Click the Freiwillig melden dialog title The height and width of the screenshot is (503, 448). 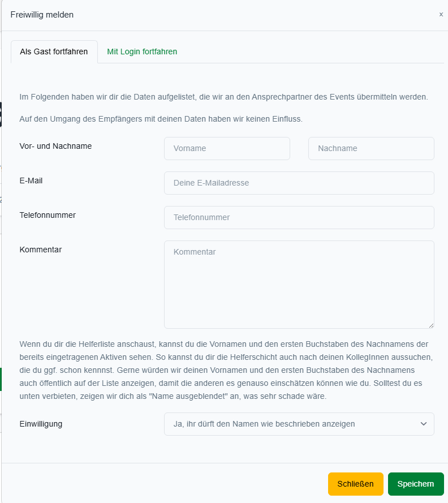coord(42,15)
